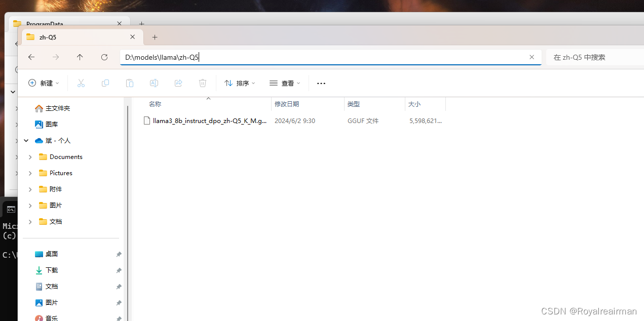Unpin 桌面 using its pin icon
This screenshot has width=644, height=321.
(119, 254)
